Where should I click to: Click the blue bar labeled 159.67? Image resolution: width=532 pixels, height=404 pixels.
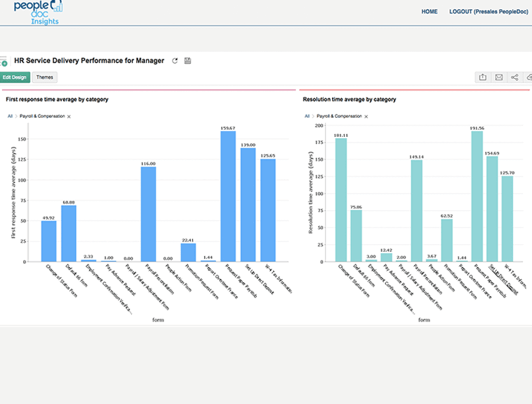pos(228,196)
